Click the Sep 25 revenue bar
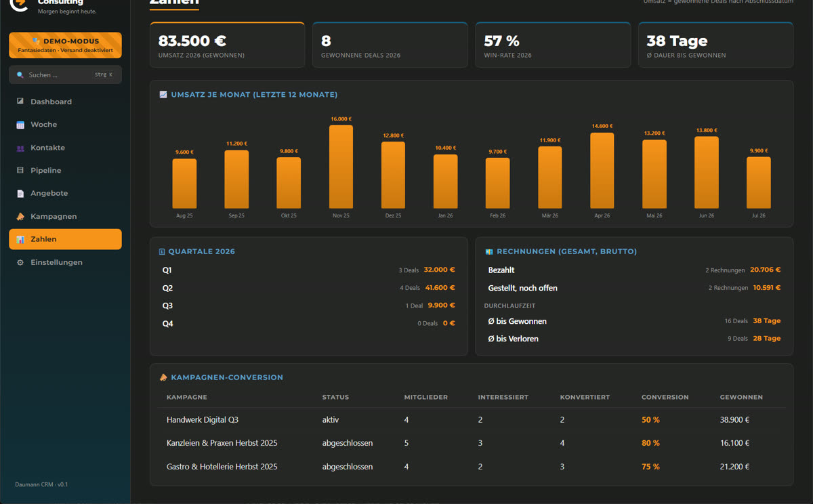 click(x=236, y=180)
